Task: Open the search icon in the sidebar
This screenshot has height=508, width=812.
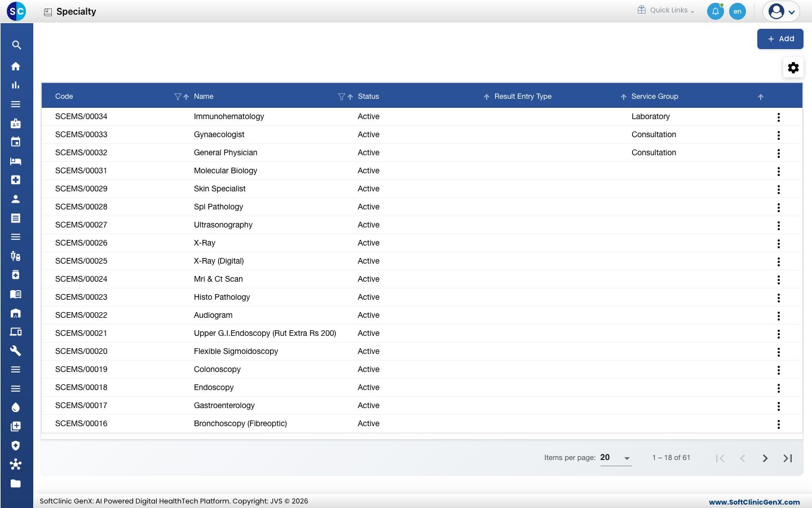Action: coord(16,45)
